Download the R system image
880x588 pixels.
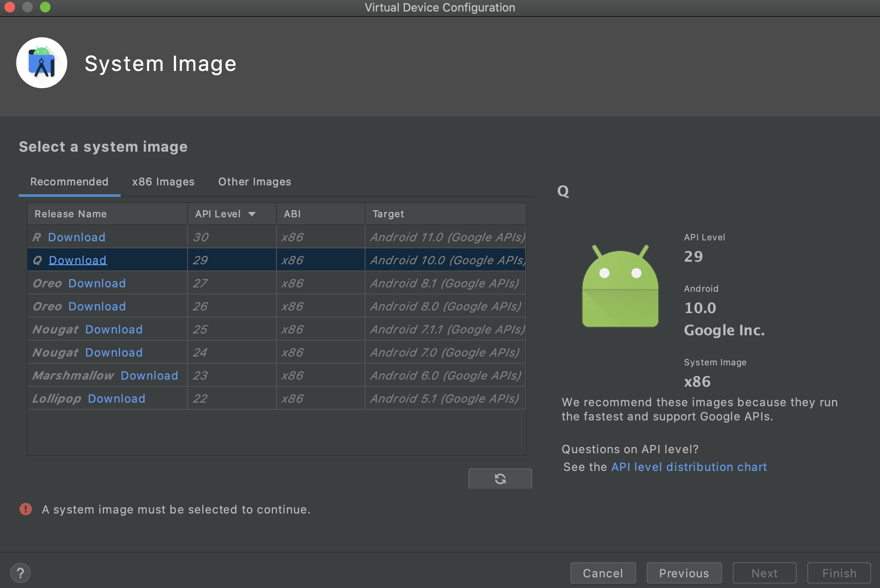click(x=77, y=237)
